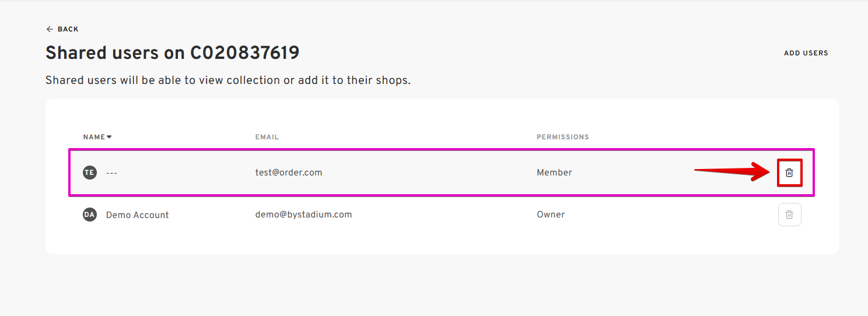Click the PERMISSIONS column header

tap(563, 137)
